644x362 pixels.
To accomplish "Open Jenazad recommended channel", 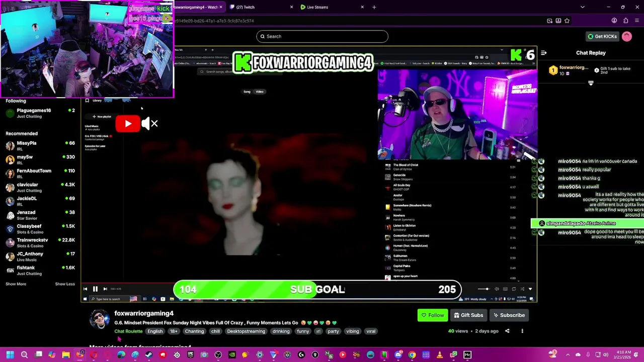I will tap(40, 215).
